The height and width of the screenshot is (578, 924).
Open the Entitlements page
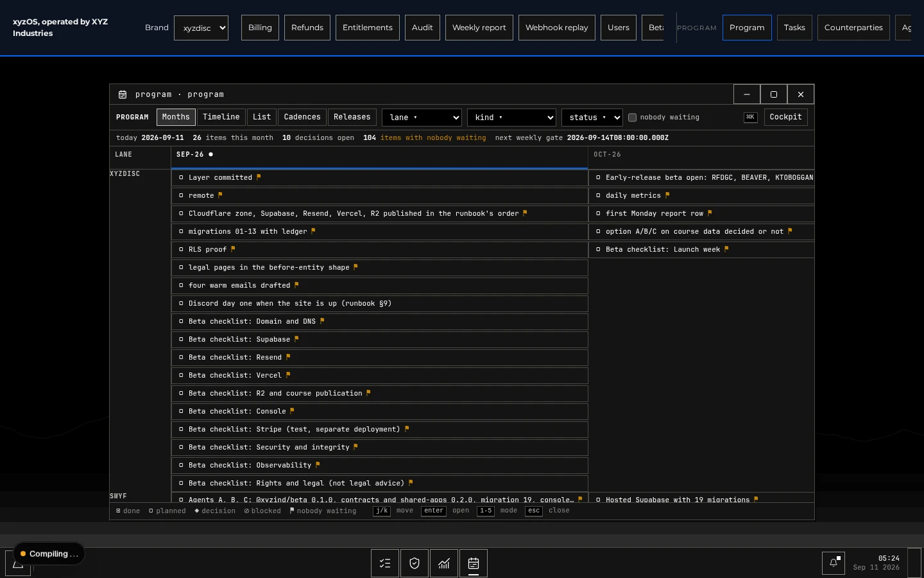pos(368,28)
